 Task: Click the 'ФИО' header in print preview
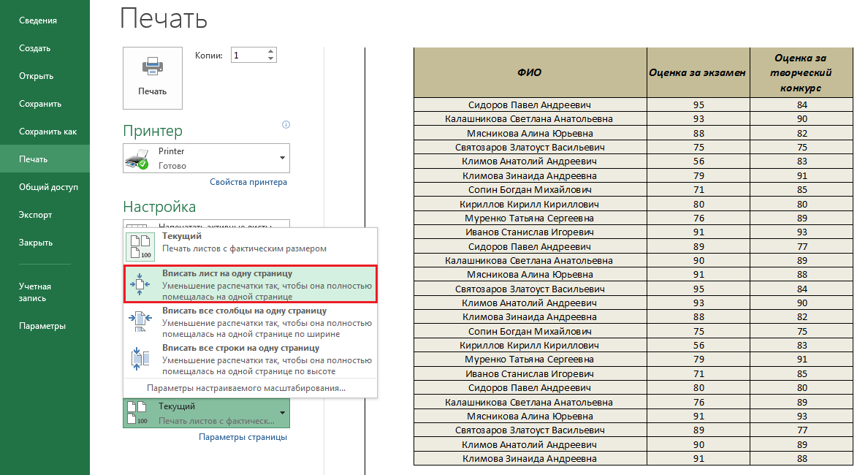coord(530,72)
